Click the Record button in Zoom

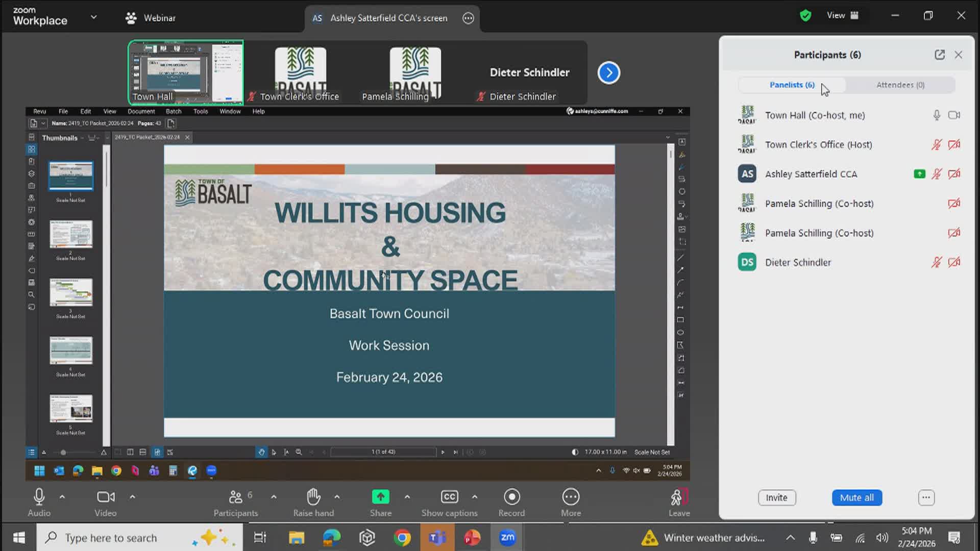pos(511,502)
